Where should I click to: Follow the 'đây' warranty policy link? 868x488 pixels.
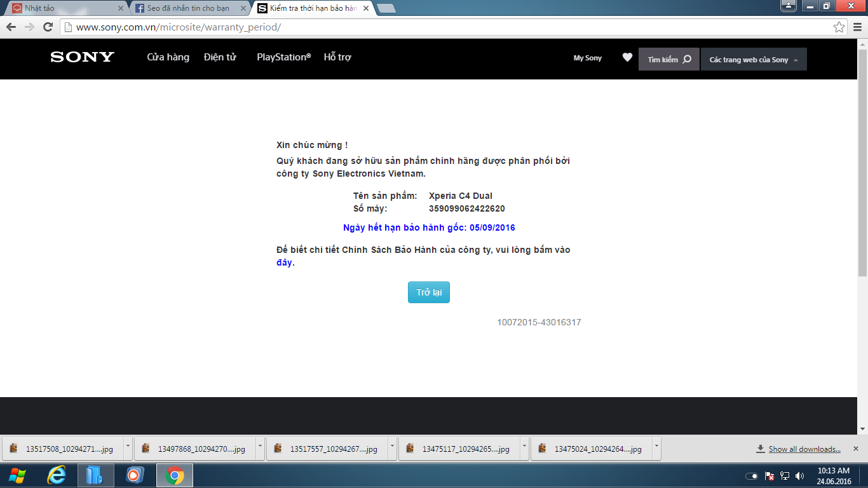[284, 263]
